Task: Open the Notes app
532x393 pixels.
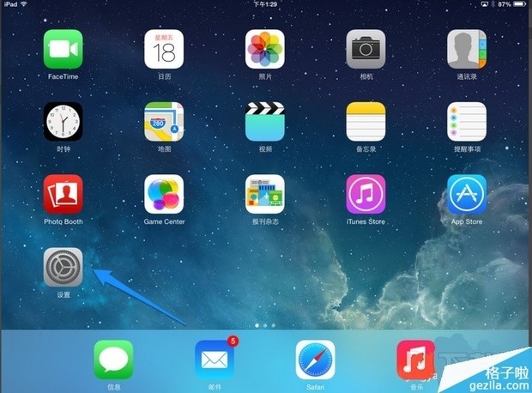Action: point(366,122)
